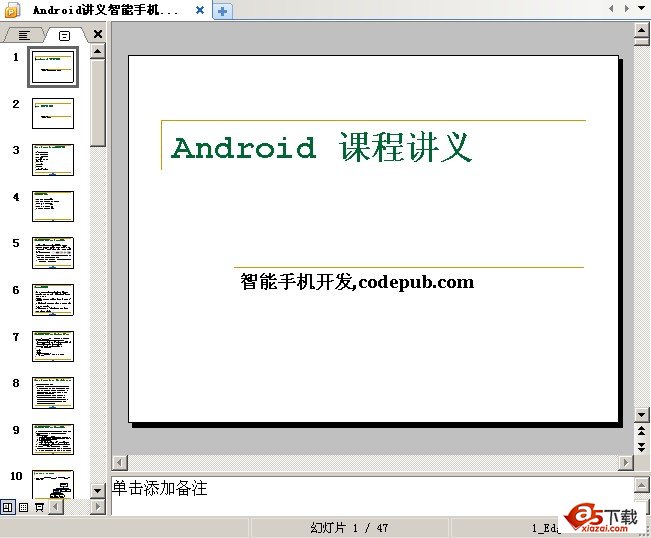Click the slide editor vertical scrollbar thumb

641,42
